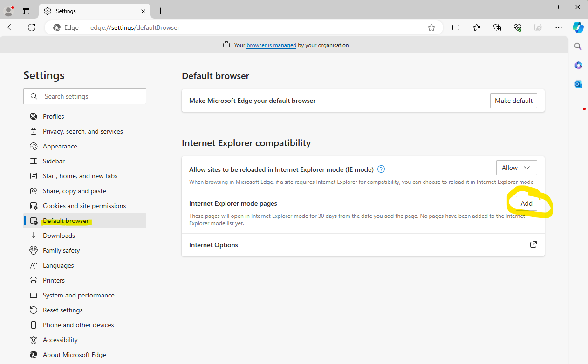Open the Copilot icon in toolbar
Screen dimensions: 588x364
tap(578, 27)
